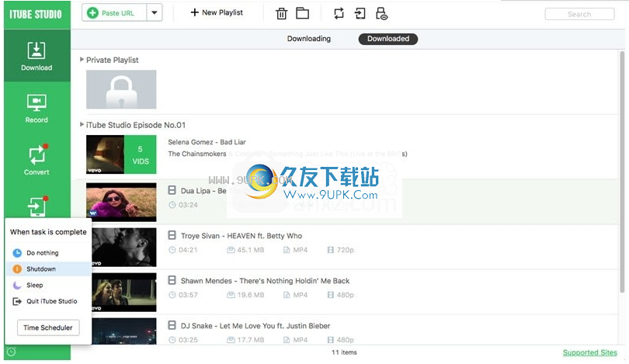Click the Sleep moon icon
The width and height of the screenshot is (629, 364).
pyautogui.click(x=17, y=285)
